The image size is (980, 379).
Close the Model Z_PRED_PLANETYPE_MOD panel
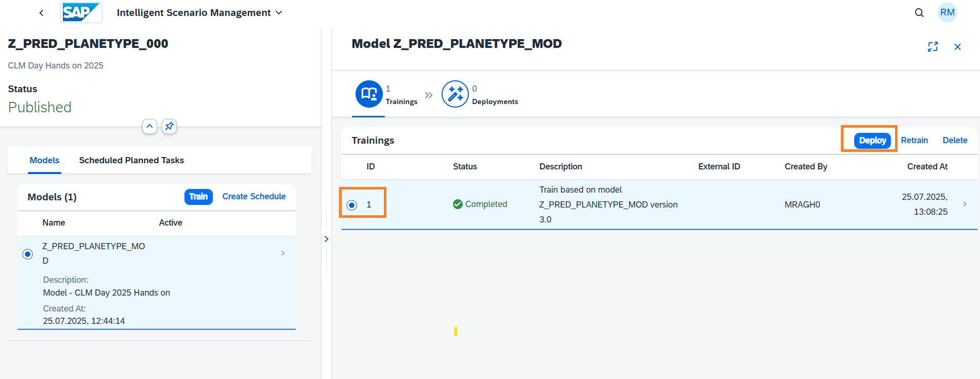tap(957, 47)
